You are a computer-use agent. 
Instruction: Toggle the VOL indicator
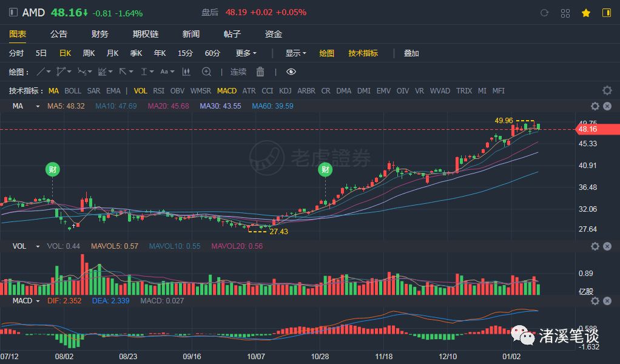coord(140,91)
